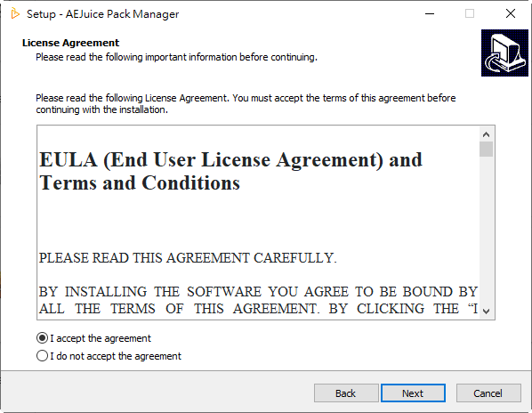Screen dimensions: 532x413
Task: Click the license scroll-down arrow
Action: coord(487,312)
